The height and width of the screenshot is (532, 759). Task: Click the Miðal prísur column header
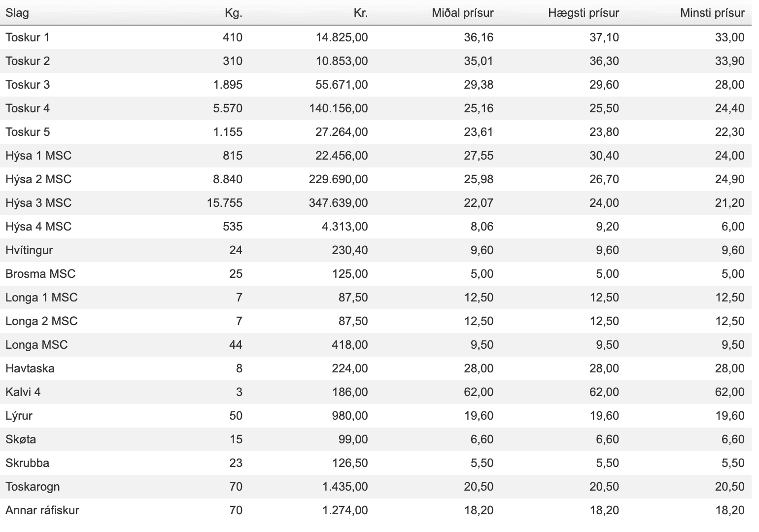point(462,13)
